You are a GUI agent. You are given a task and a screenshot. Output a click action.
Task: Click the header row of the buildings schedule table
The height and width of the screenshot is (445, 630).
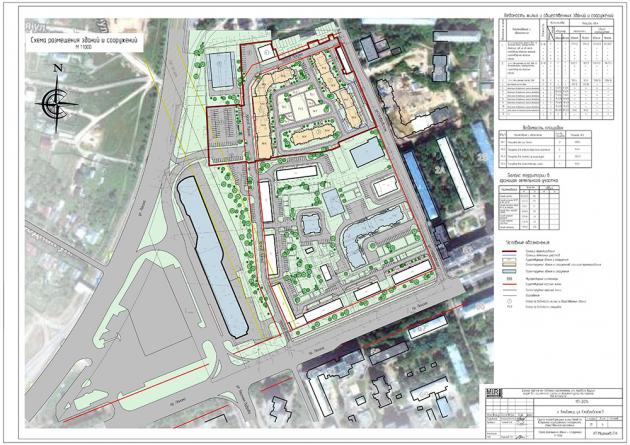coord(559,30)
